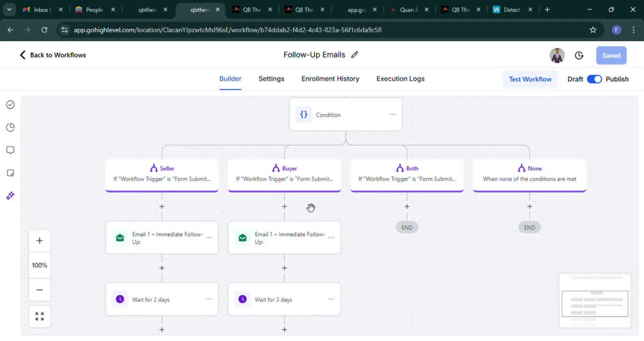This screenshot has width=644, height=341.
Task: Zoom in with the plus button
Action: tap(39, 240)
